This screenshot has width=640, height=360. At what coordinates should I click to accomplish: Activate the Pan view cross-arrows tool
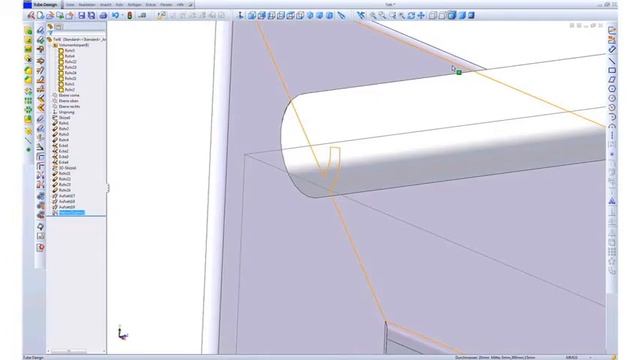(x=421, y=16)
